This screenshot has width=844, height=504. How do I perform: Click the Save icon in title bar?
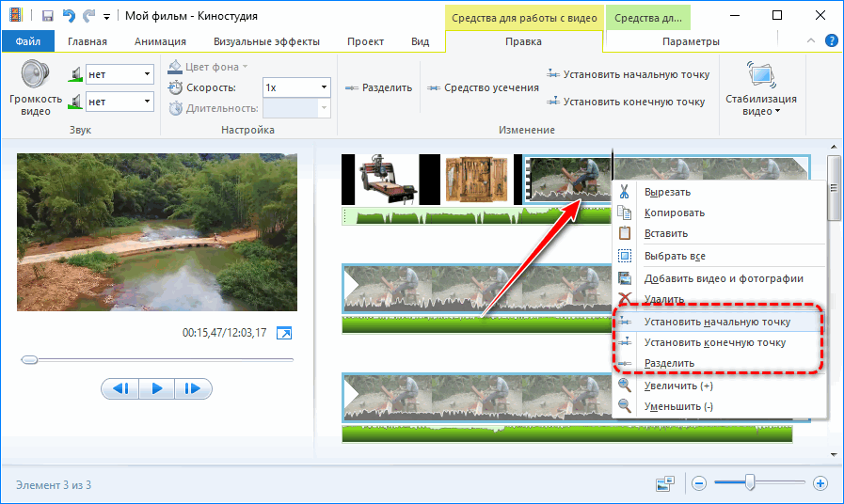(x=47, y=16)
